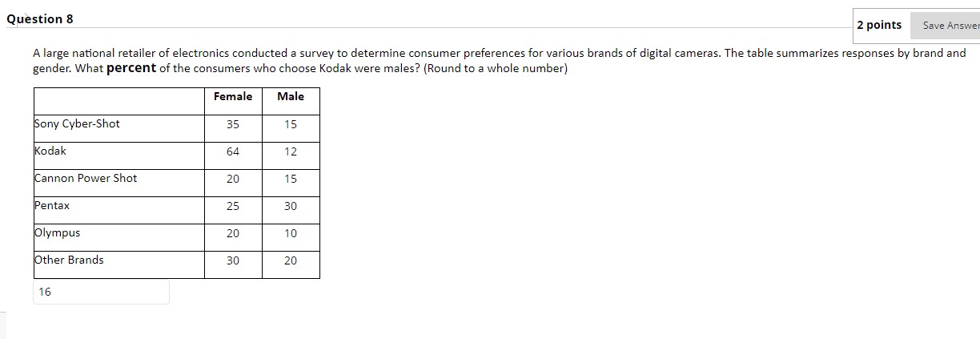Click the Pentax male value 30
This screenshot has height=339, width=980.
click(x=291, y=206)
